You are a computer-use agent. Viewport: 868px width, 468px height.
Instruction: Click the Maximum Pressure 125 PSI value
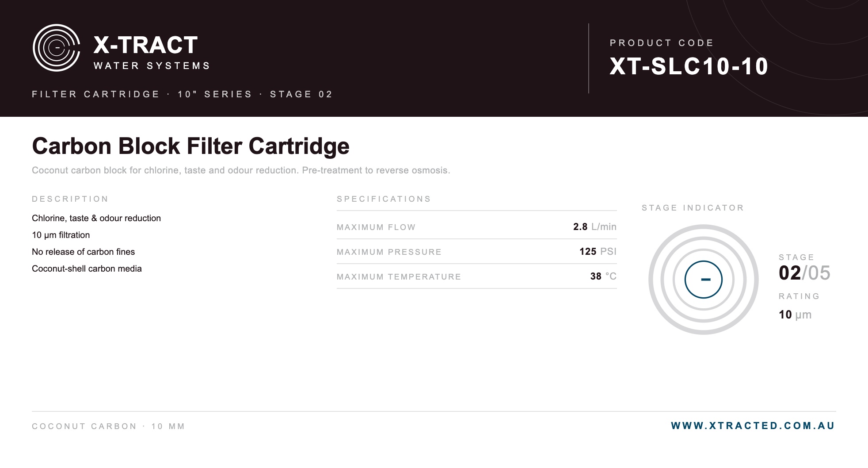(x=598, y=252)
